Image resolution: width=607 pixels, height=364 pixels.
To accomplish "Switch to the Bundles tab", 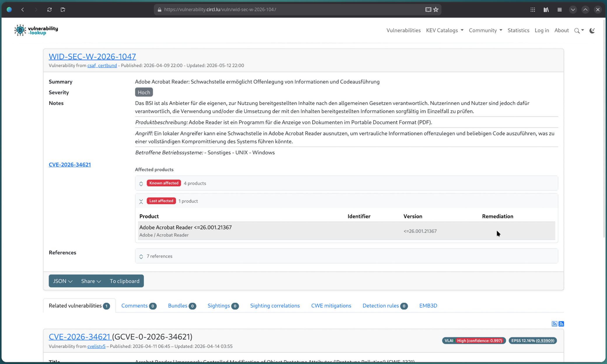I will click(x=182, y=306).
